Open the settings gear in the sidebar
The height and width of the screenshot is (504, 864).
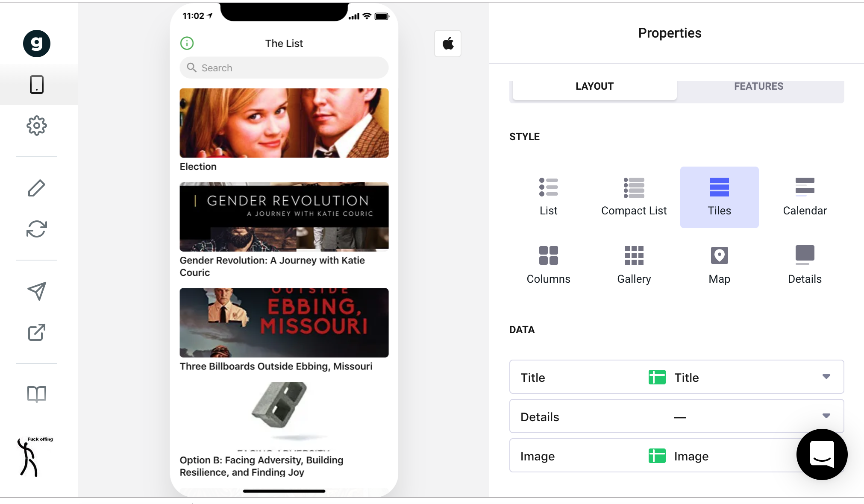(37, 126)
